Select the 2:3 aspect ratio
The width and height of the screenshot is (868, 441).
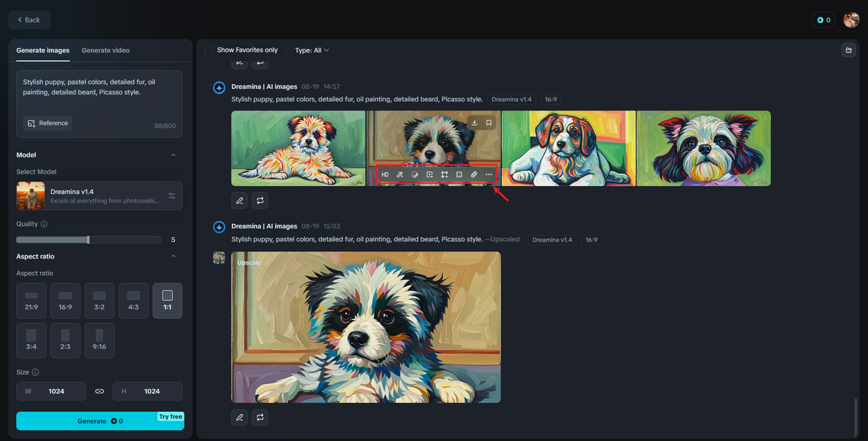pos(65,341)
